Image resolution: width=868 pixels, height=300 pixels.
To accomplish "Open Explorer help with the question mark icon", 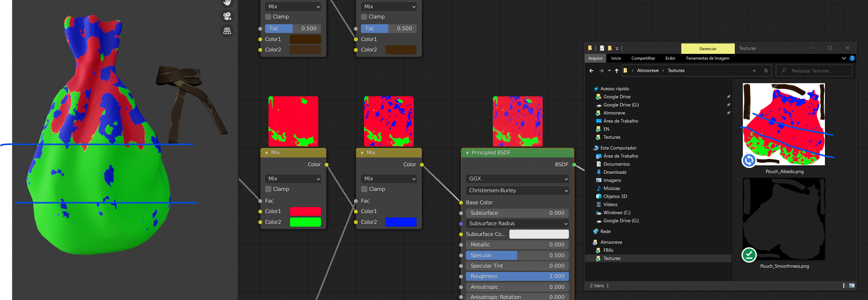I will [852, 58].
